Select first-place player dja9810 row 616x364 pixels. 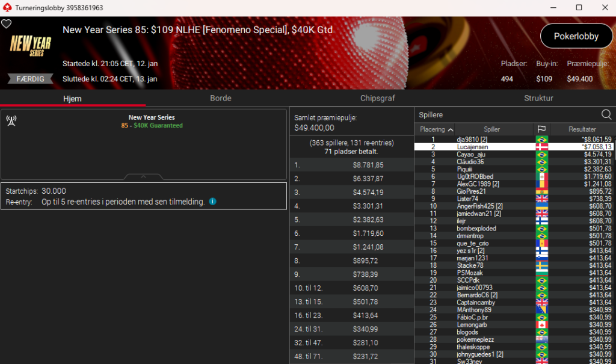click(514, 140)
